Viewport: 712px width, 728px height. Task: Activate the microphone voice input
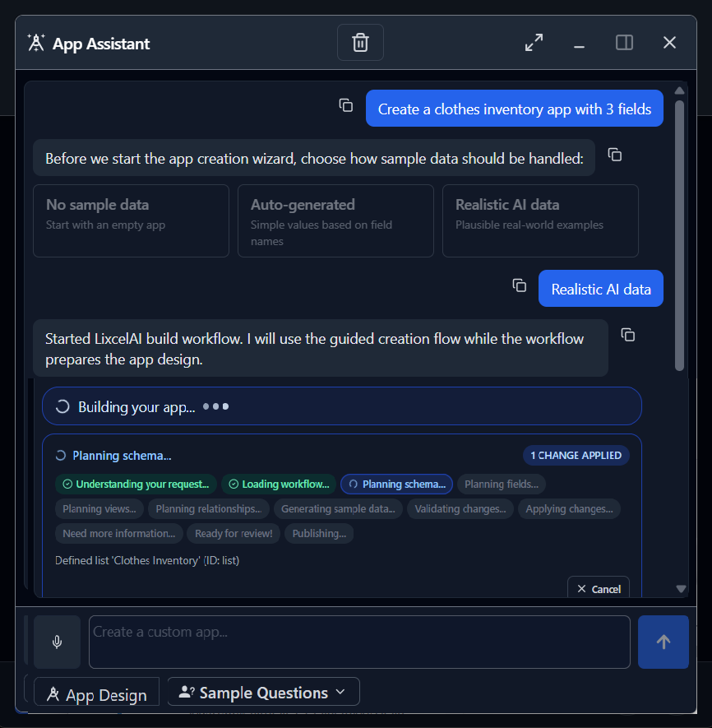57,642
